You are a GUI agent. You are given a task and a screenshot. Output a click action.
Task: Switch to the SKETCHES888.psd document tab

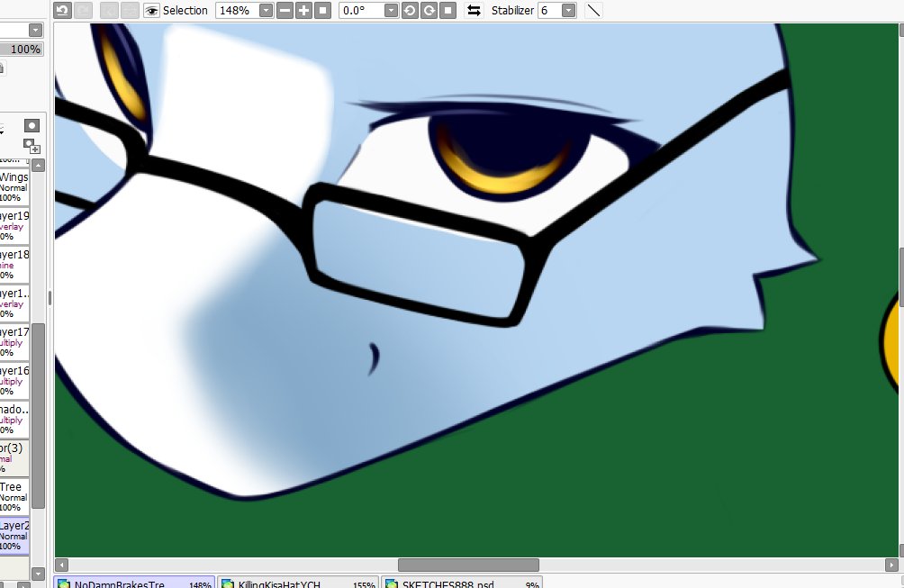(x=462, y=583)
